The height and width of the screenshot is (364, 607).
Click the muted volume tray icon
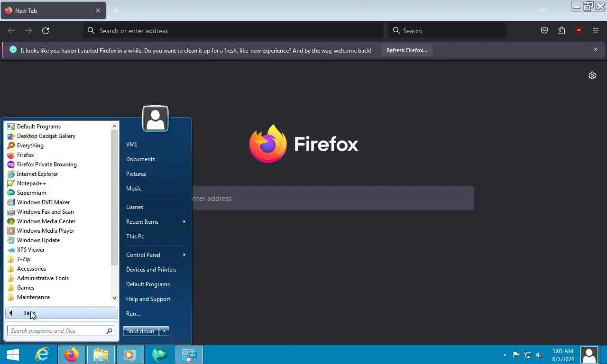tap(539, 355)
